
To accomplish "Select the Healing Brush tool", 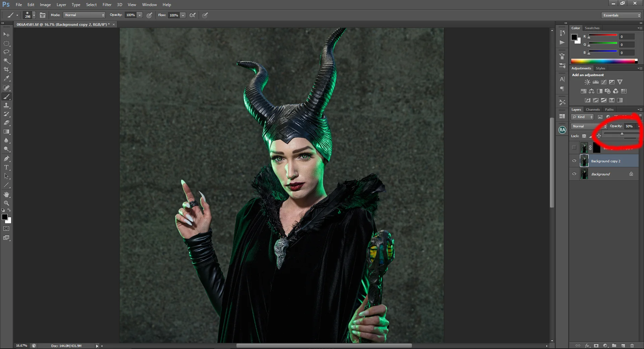I will pos(6,88).
